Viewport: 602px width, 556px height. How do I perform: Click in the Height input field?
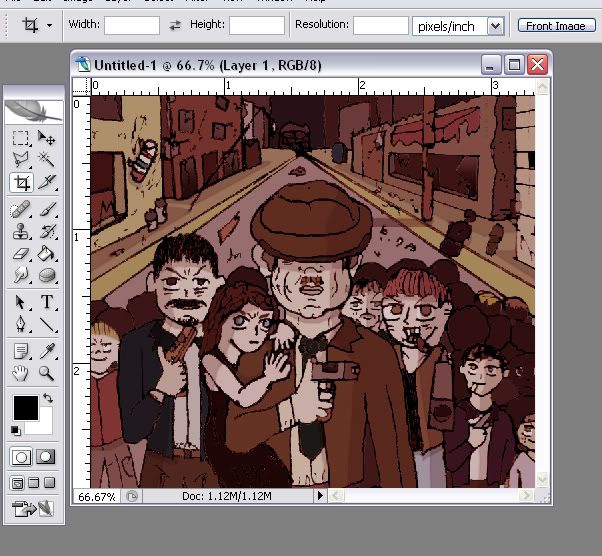click(x=257, y=25)
